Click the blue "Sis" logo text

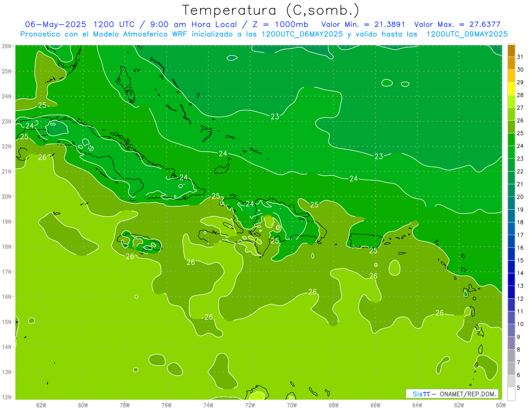pyautogui.click(x=418, y=394)
